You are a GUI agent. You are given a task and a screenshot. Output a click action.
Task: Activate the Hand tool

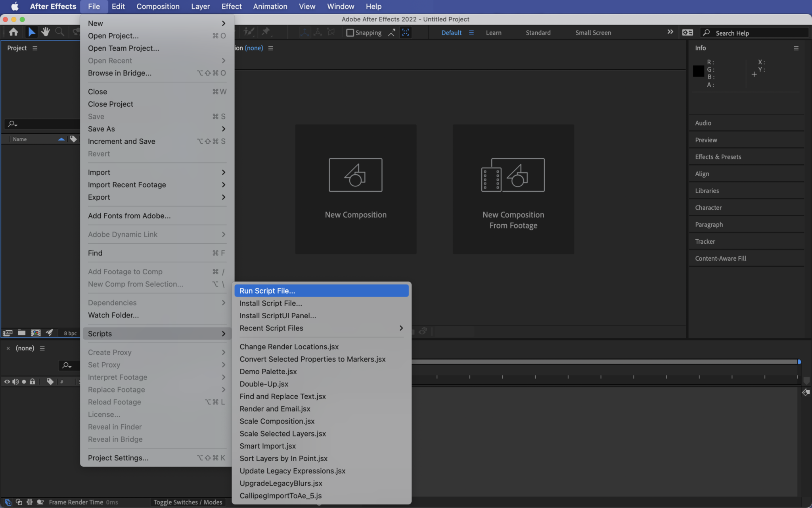[45, 32]
